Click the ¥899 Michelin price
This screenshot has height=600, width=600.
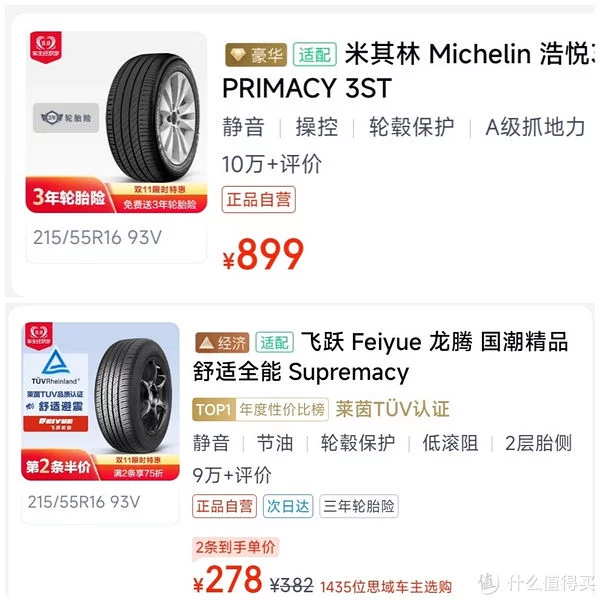tap(263, 256)
